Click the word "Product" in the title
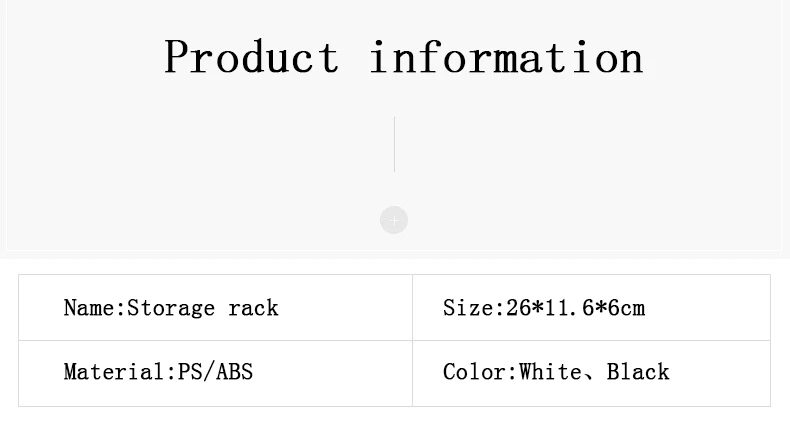 (252, 57)
